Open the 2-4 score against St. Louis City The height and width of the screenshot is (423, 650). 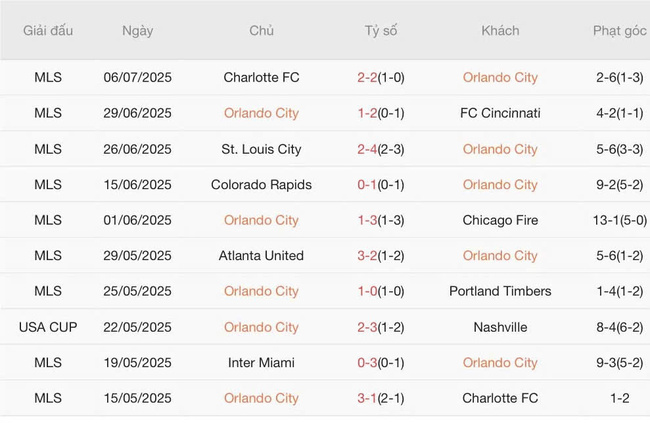coord(368,149)
